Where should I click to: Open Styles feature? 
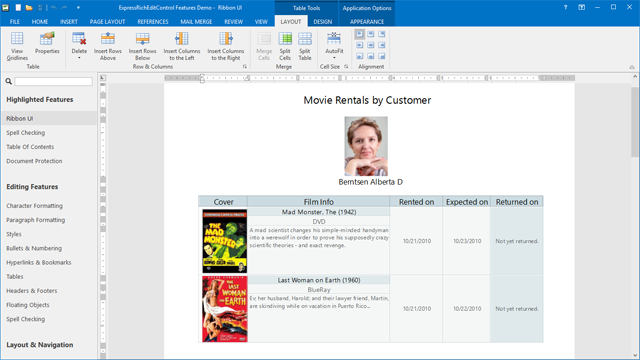click(14, 234)
